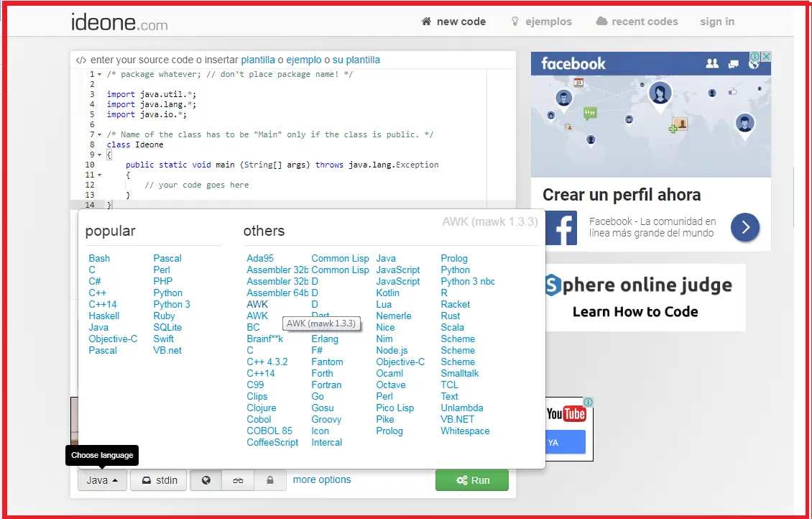Click the blue YA button in the ad
Screen dimensions: 812x519
[566, 442]
